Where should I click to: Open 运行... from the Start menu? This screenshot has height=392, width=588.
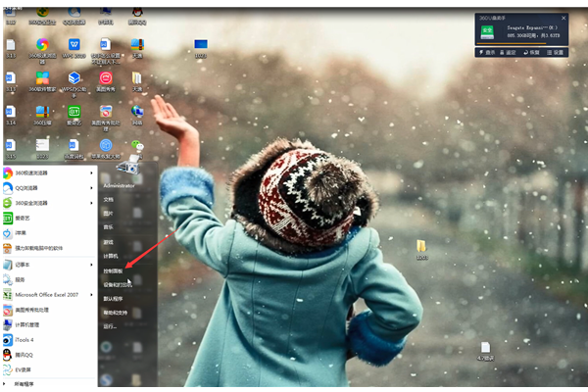(110, 326)
